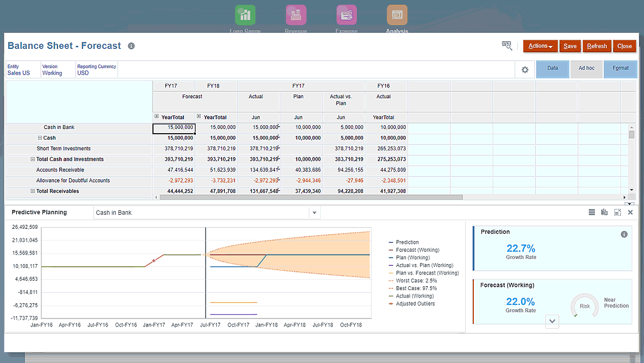
Task: Collapse the Total Cash and Investments row
Action: point(33,159)
